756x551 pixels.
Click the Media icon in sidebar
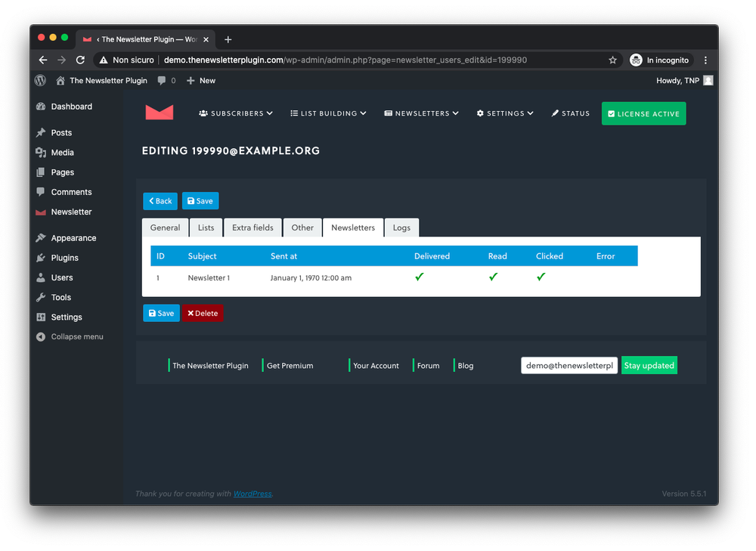click(x=41, y=153)
